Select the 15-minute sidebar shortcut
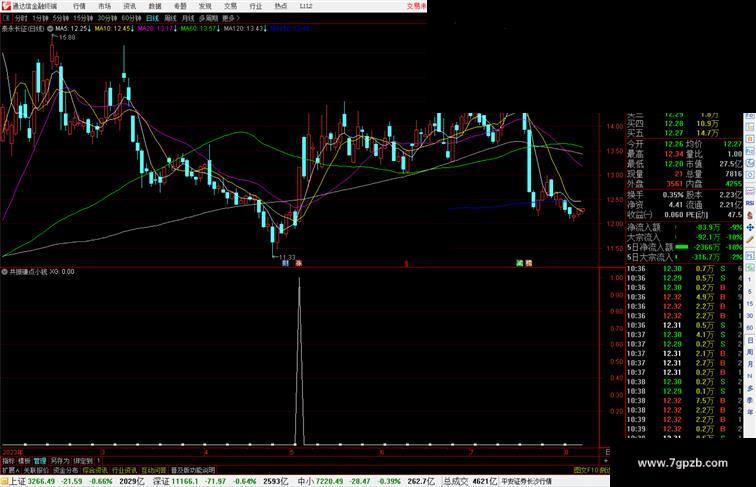 (x=750, y=304)
